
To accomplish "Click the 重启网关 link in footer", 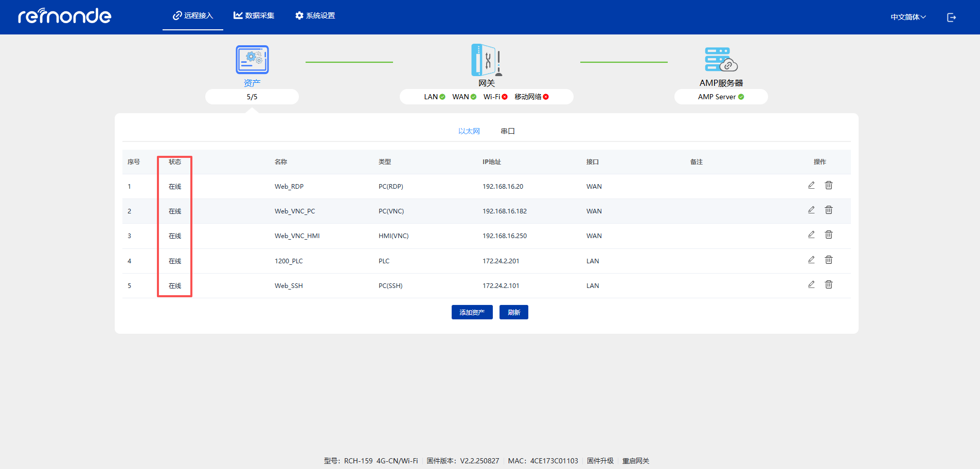I will coord(635,461).
